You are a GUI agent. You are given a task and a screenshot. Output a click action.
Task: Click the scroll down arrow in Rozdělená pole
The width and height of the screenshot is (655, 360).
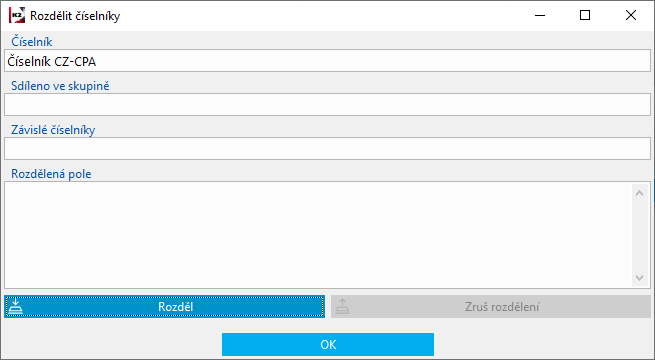click(x=639, y=277)
